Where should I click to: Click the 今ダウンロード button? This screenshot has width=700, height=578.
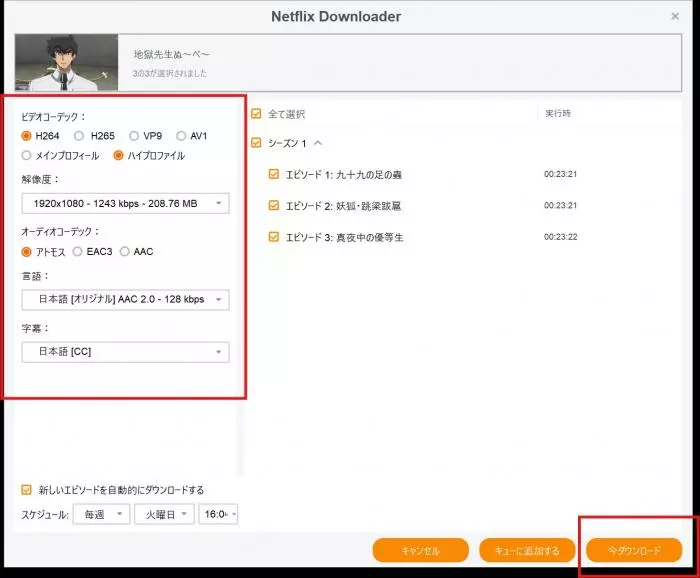[634, 550]
